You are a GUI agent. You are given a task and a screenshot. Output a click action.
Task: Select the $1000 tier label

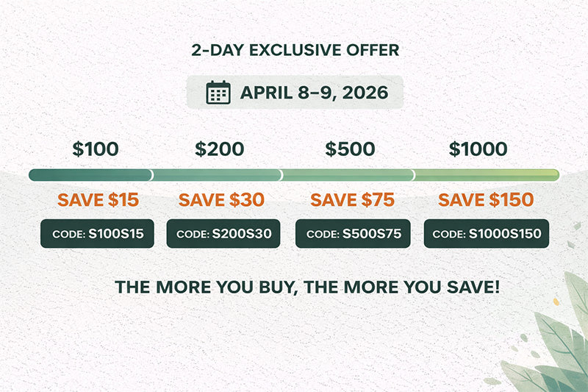click(478, 149)
